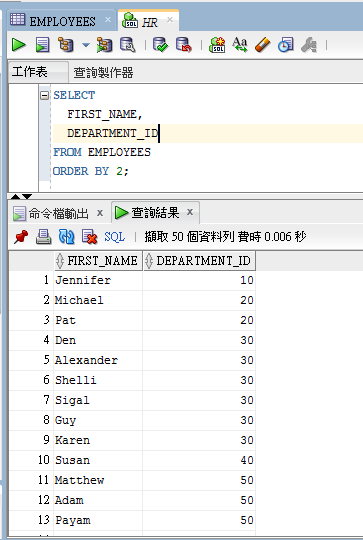The image size is (363, 540).
Task: Select the Jennifer cell
Action: 98,280
